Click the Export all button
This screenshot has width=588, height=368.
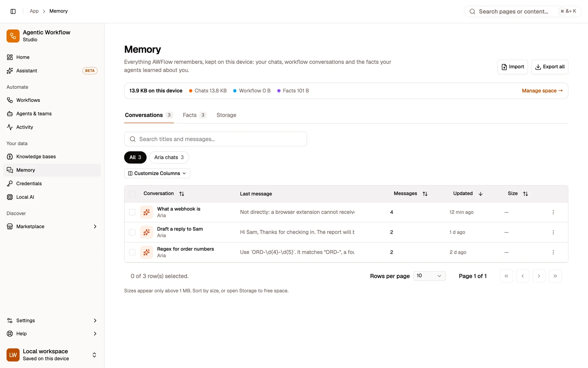[x=549, y=67]
